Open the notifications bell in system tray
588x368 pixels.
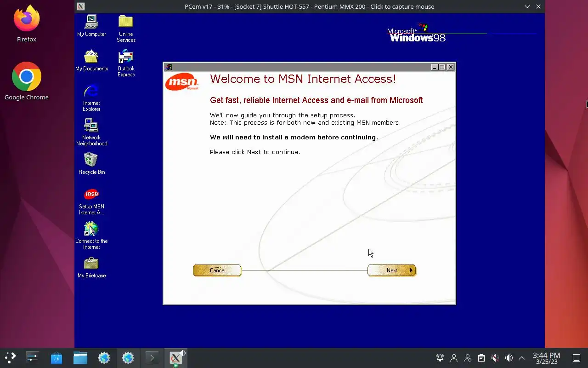[440, 358]
